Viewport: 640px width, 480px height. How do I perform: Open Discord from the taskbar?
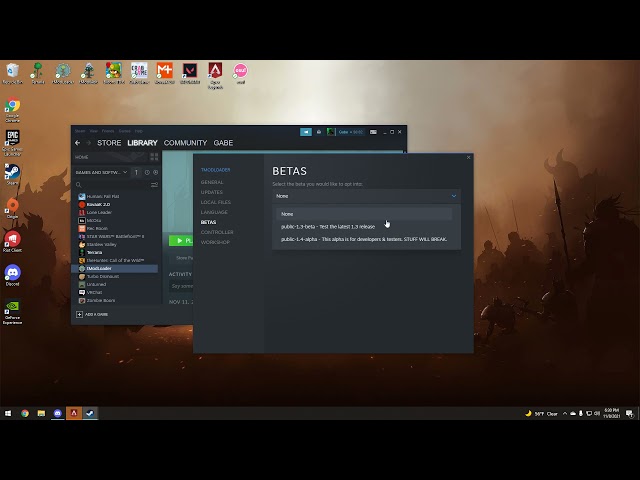click(x=58, y=413)
